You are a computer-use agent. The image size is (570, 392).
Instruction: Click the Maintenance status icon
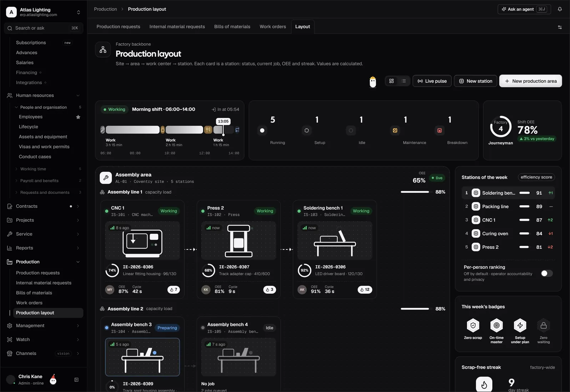[x=395, y=130]
